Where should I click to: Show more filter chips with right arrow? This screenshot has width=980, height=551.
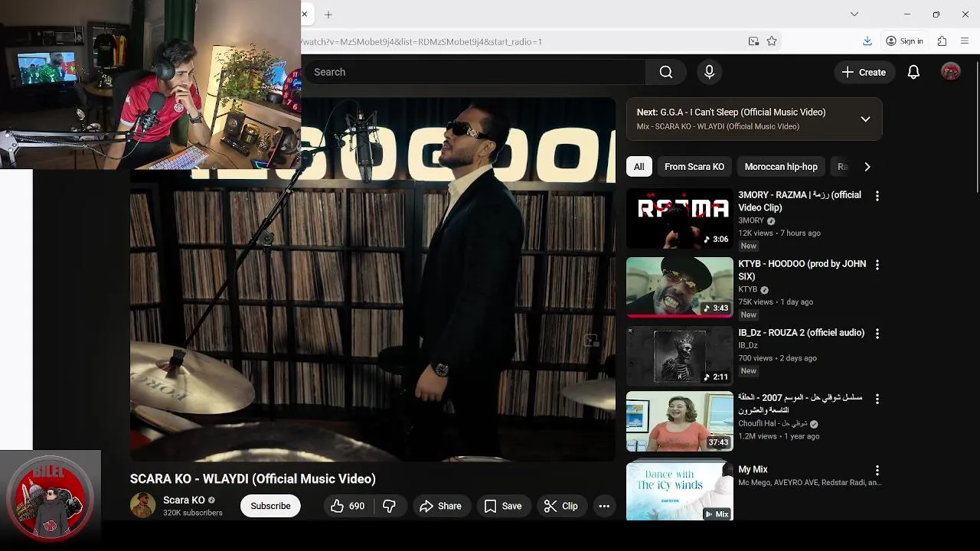coord(867,167)
